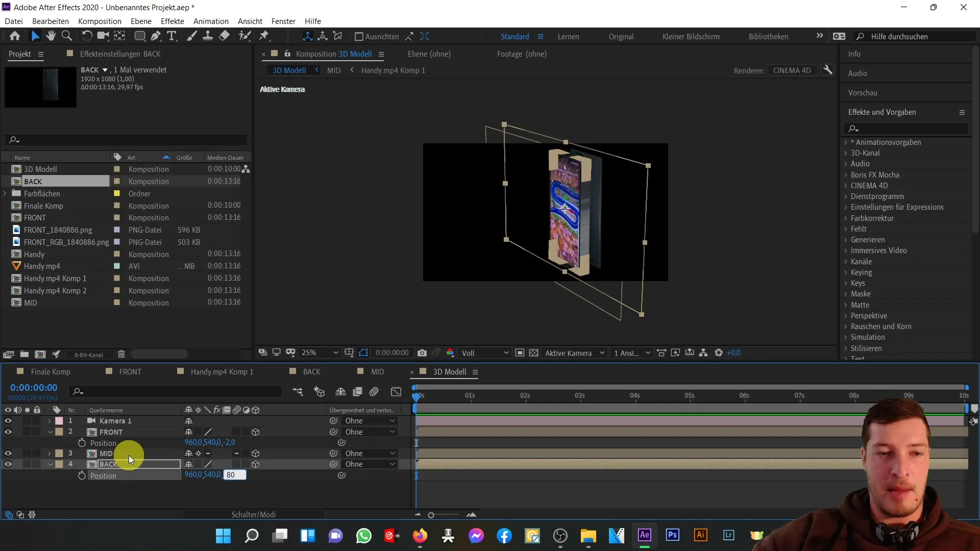Switch to the FRONT composition tab
Image resolution: width=980 pixels, height=551 pixels.
tap(130, 371)
